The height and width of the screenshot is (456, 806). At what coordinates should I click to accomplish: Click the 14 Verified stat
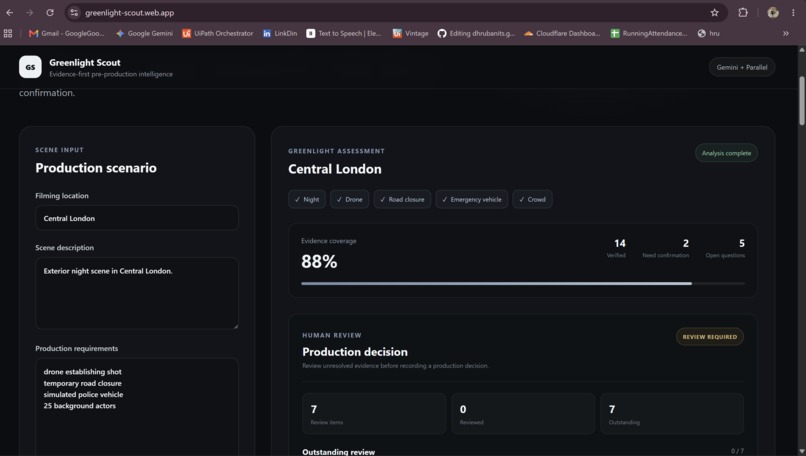tap(617, 248)
